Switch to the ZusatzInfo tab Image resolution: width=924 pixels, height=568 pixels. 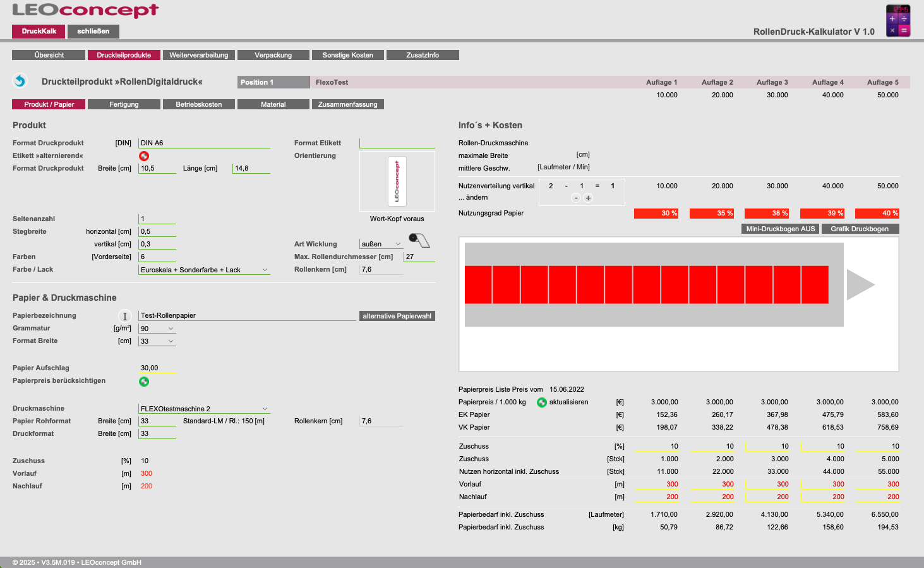coord(423,55)
